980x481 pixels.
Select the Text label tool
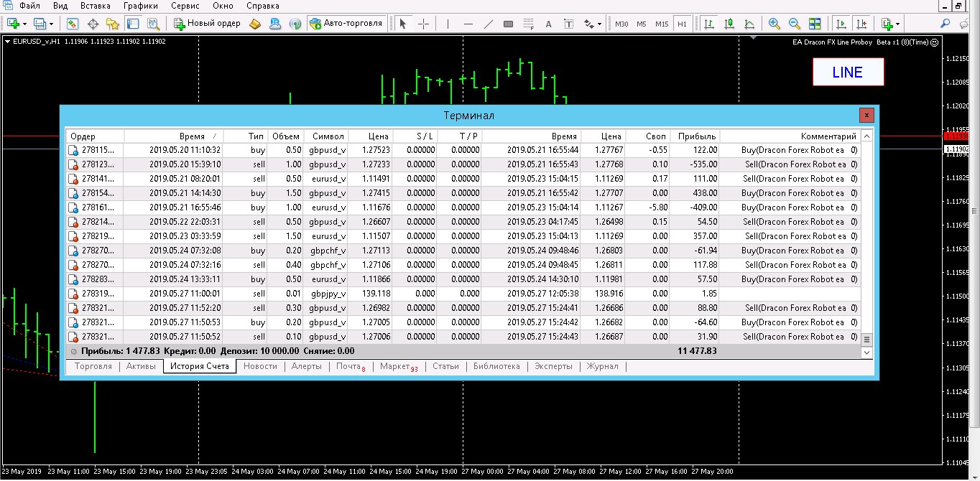[x=548, y=24]
